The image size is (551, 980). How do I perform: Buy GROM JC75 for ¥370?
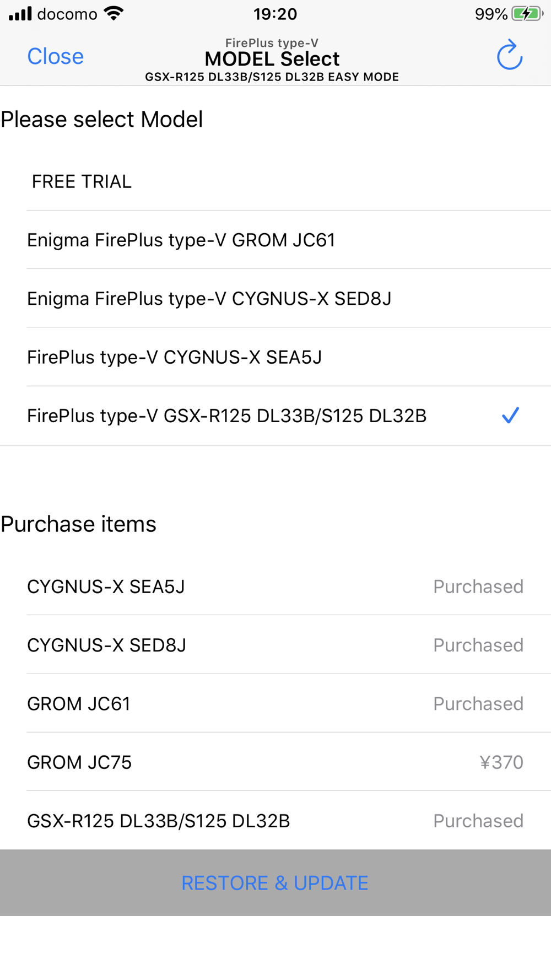(x=501, y=762)
